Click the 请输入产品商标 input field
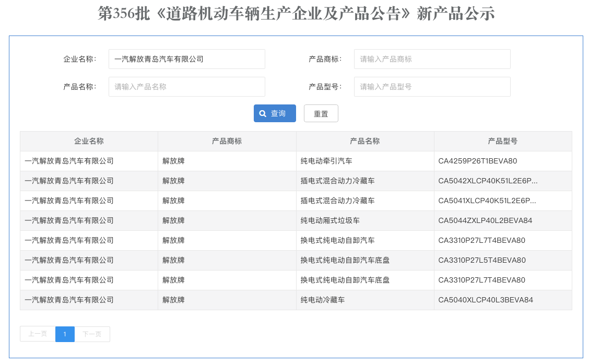The width and height of the screenshot is (589, 364). (432, 59)
